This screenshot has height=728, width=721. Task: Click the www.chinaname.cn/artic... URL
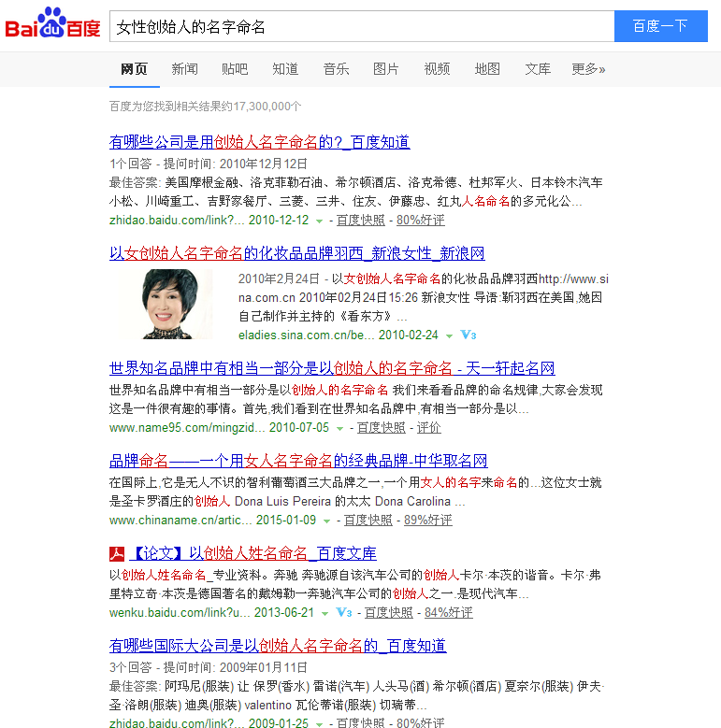tap(213, 520)
